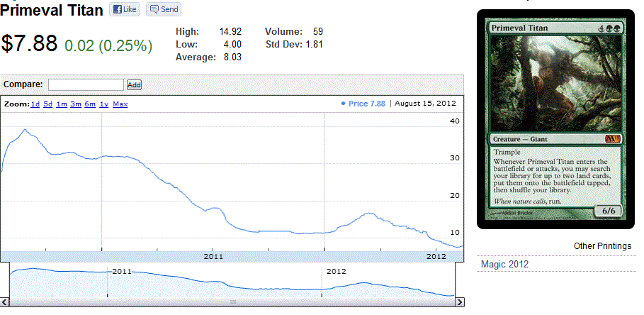
Task: Click the chart range scrollbar thumb
Action: pos(232,302)
